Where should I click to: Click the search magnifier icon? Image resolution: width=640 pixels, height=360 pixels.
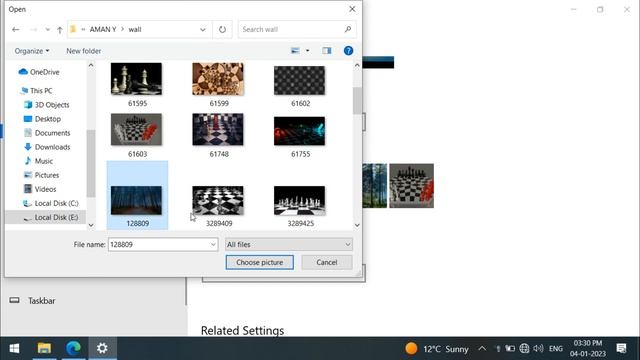[348, 29]
